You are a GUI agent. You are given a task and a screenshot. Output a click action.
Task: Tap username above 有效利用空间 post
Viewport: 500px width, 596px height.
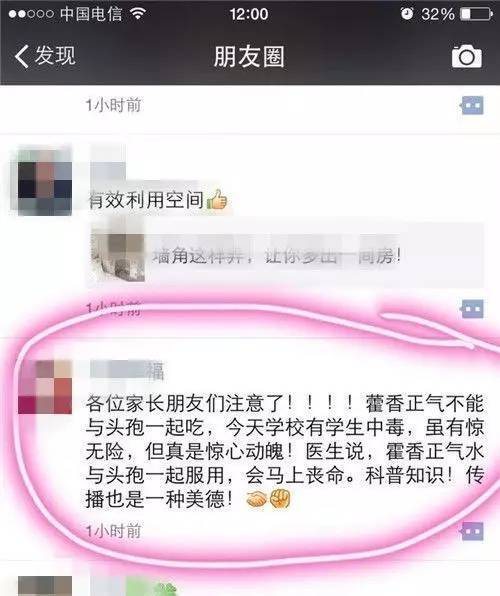[108, 167]
